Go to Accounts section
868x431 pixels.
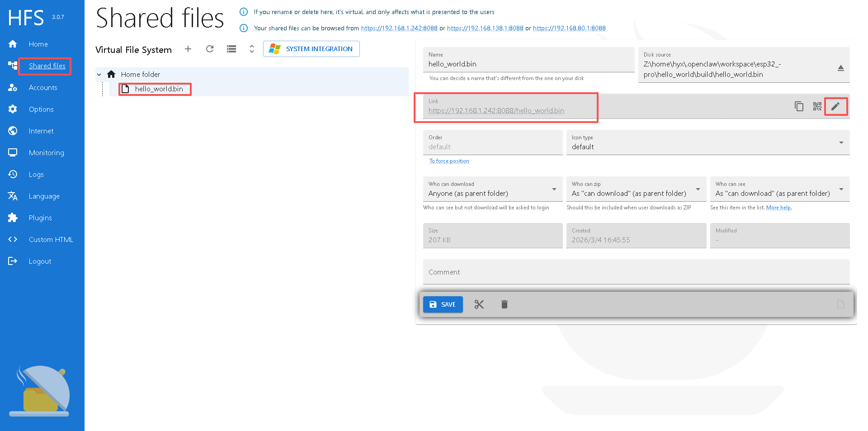coord(43,87)
